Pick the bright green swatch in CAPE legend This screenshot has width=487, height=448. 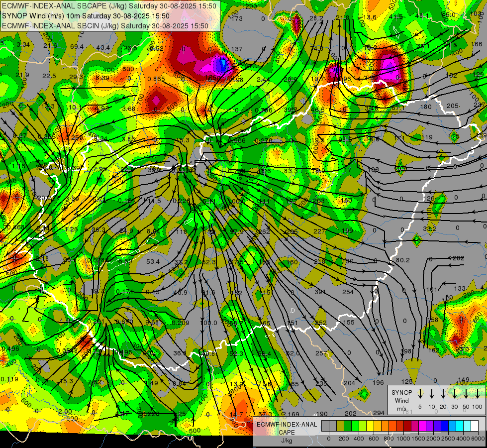coord(355,426)
